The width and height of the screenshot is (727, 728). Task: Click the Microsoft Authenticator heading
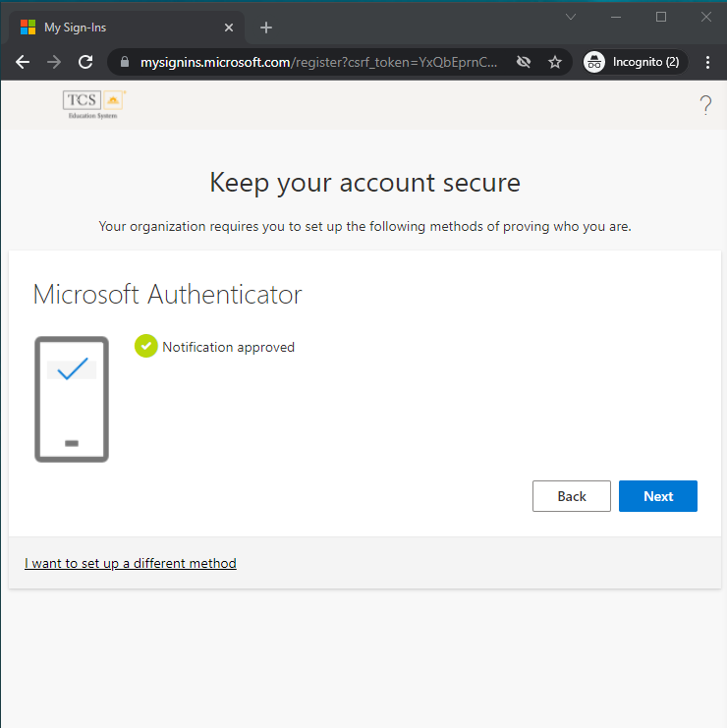click(167, 294)
